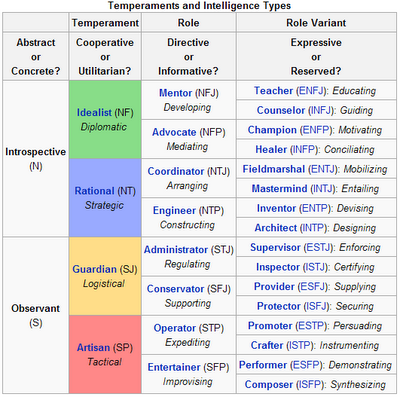Open the Idealist temperament link
The height and width of the screenshot is (397, 400).
click(x=94, y=113)
